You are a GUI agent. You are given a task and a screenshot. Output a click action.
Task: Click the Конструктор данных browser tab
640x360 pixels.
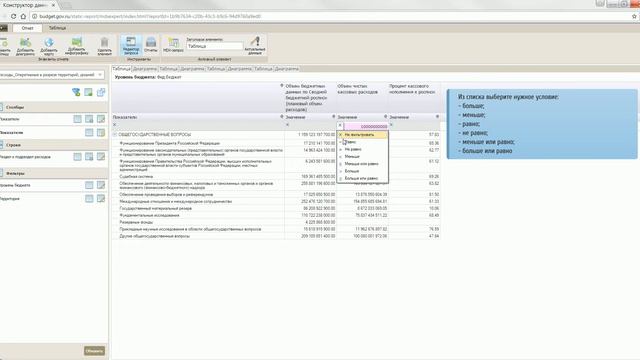[x=29, y=5]
